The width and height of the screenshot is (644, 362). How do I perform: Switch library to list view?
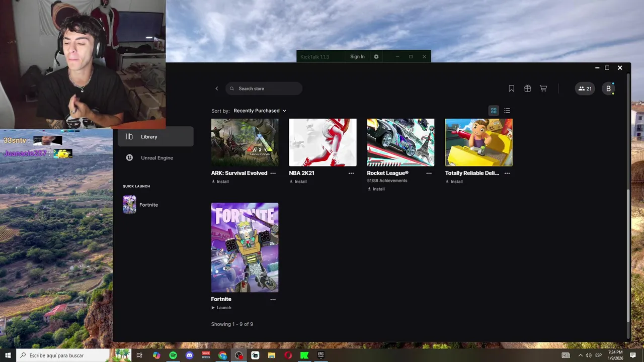[507, 111]
